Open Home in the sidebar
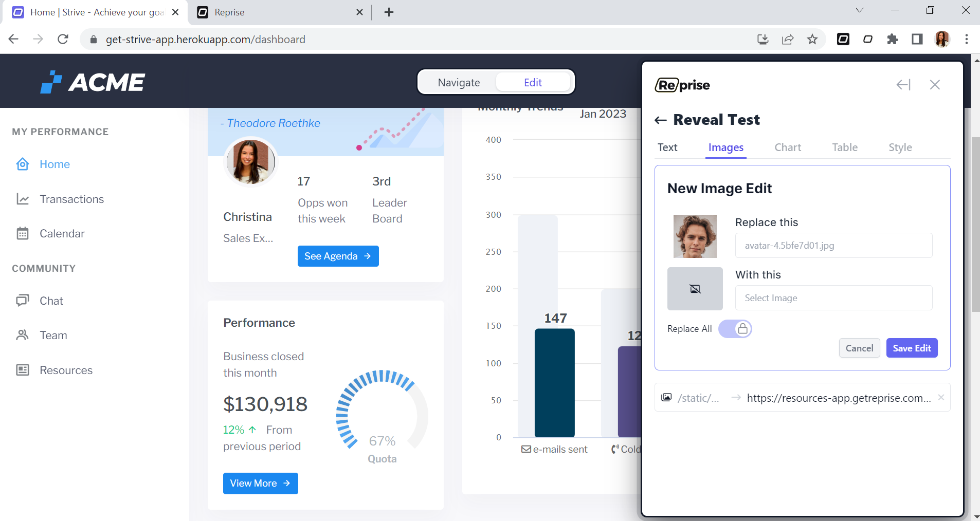The height and width of the screenshot is (521, 980). [55, 164]
